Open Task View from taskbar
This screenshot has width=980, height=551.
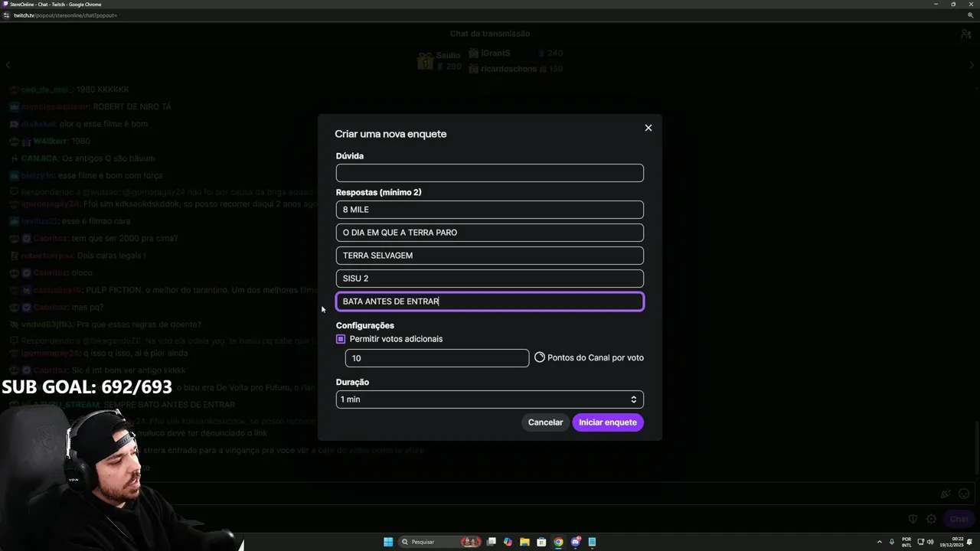click(x=492, y=542)
